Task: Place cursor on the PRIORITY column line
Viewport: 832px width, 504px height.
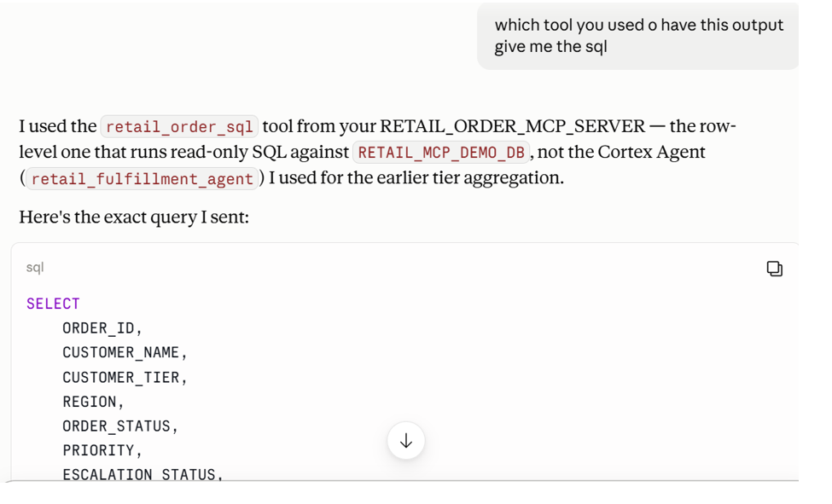Action: click(102, 450)
